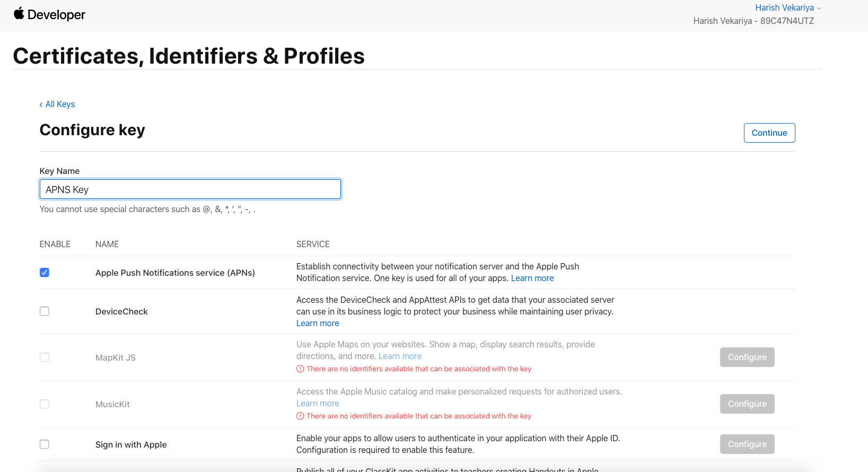Click the Key Name text field

(190, 189)
